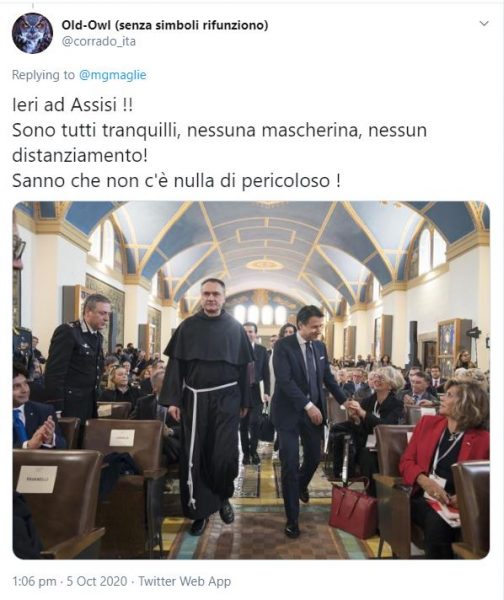
Task: Open the attached Assisi hall photo
Action: click(251, 380)
